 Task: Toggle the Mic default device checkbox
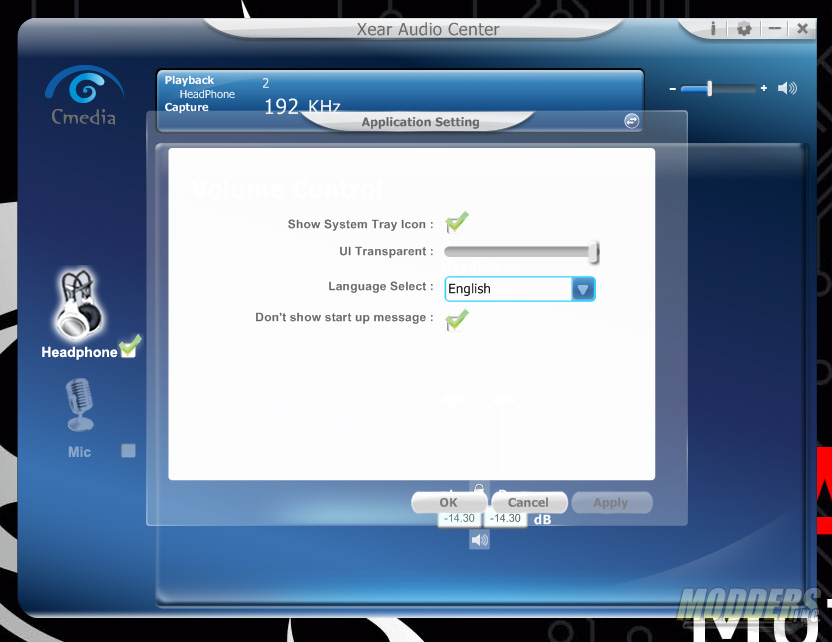[128, 450]
